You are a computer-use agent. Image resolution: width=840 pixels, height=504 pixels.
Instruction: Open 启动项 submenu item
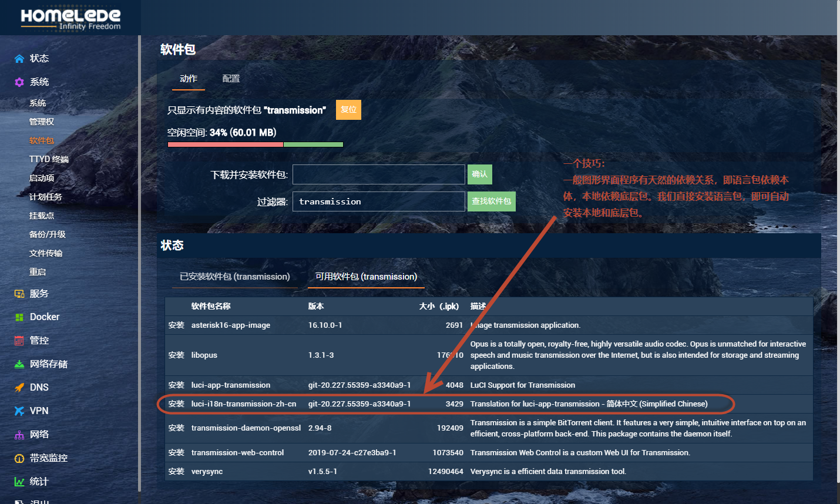point(42,178)
